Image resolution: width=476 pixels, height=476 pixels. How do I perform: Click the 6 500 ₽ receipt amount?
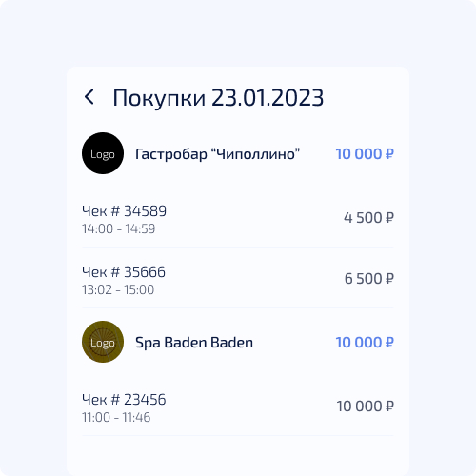click(x=369, y=279)
